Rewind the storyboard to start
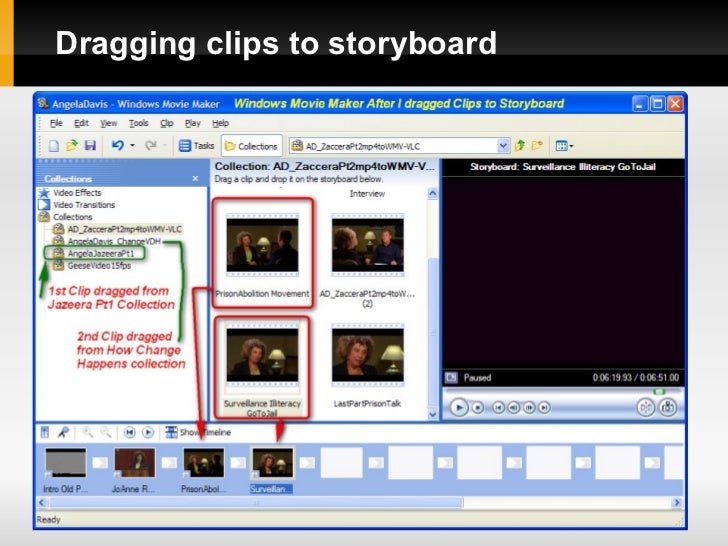The height and width of the screenshot is (546, 728). (x=130, y=432)
